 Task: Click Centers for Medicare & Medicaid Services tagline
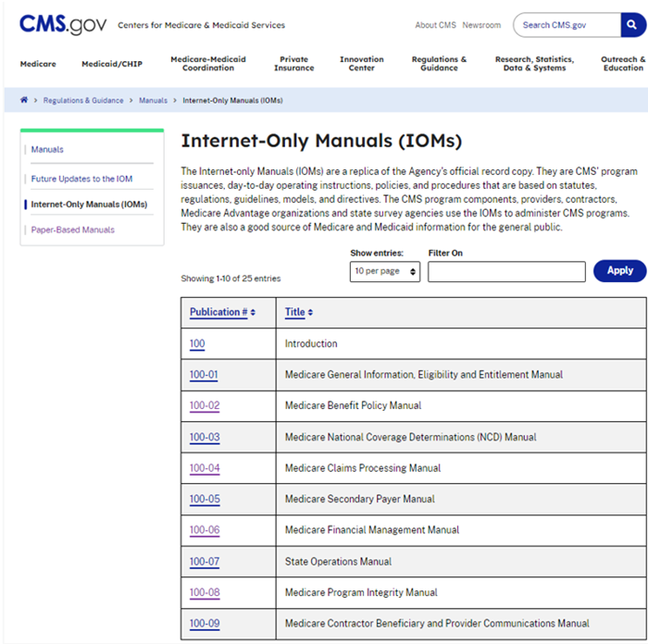coord(201,25)
